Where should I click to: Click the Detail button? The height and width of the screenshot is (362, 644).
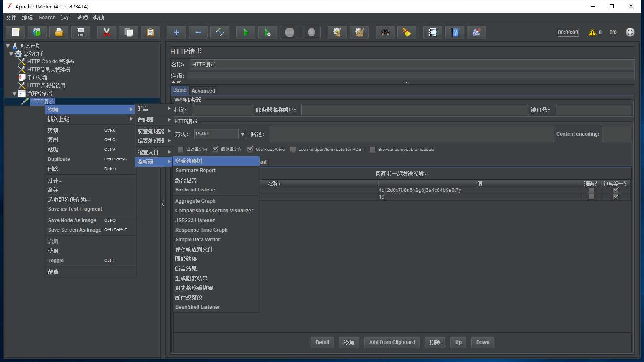coord(322,342)
